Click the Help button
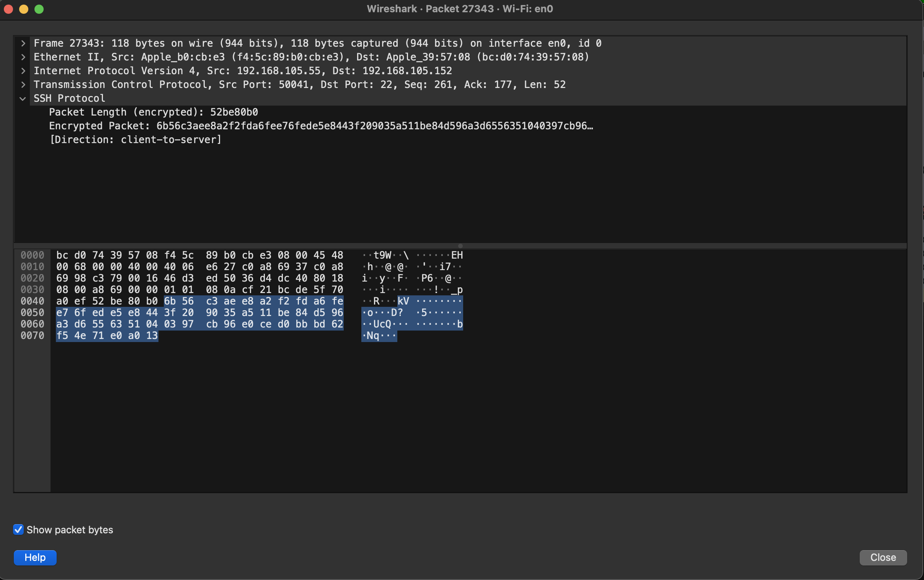Screen dimensions: 924x580 [x=35, y=557]
